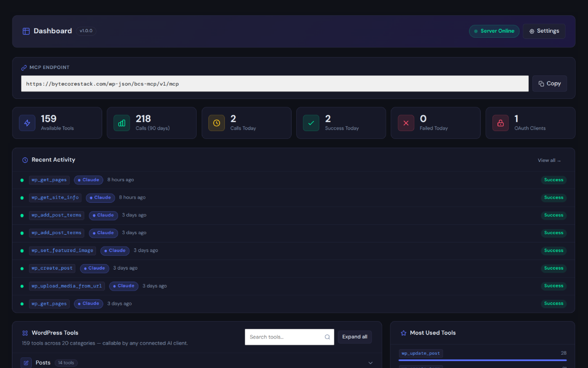Expand all tool categories
This screenshot has height=368, width=588.
[355, 337]
